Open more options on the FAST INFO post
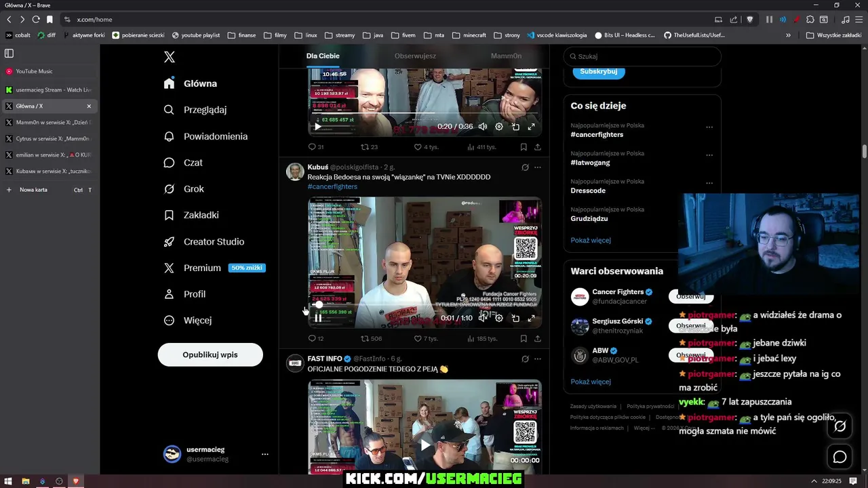Image resolution: width=868 pixels, height=488 pixels. point(538,359)
